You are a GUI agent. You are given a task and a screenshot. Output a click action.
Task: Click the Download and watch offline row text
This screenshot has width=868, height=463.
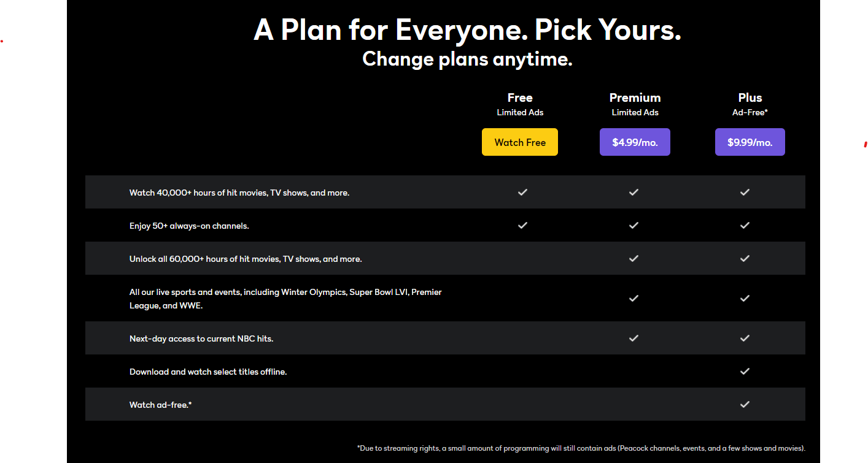(208, 372)
